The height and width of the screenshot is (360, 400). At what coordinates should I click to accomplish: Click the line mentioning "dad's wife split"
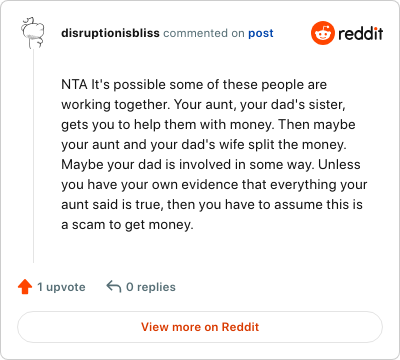click(x=204, y=145)
